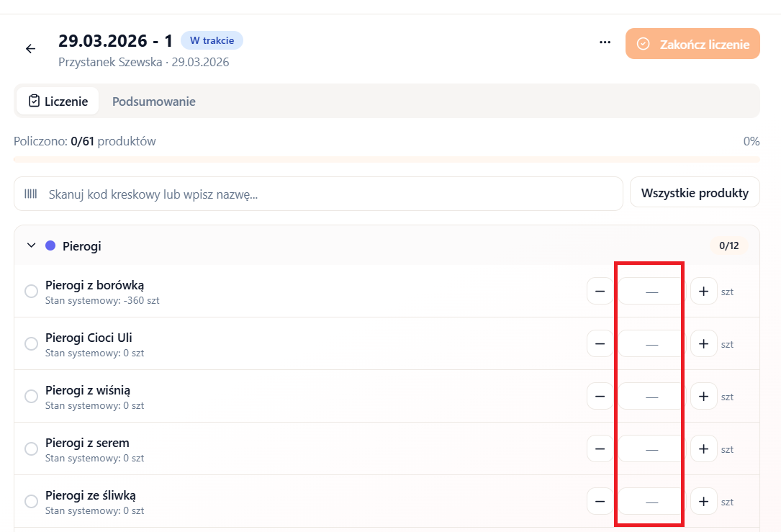The image size is (781, 532).
Task: Select the Pierogi z wiśnią product name
Action: click(x=88, y=390)
